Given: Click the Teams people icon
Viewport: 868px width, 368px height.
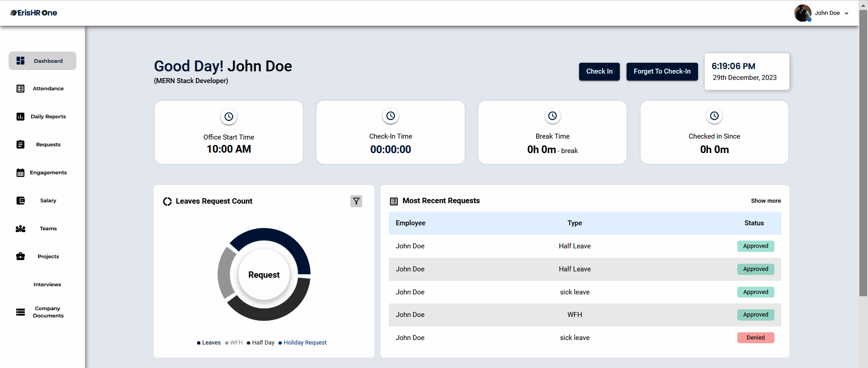Looking at the screenshot, I should click(x=20, y=228).
